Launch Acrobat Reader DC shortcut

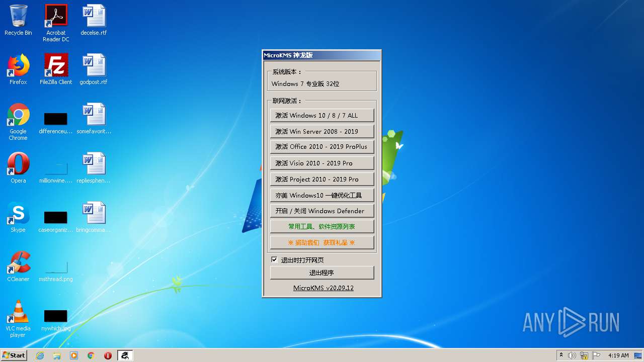(x=56, y=23)
